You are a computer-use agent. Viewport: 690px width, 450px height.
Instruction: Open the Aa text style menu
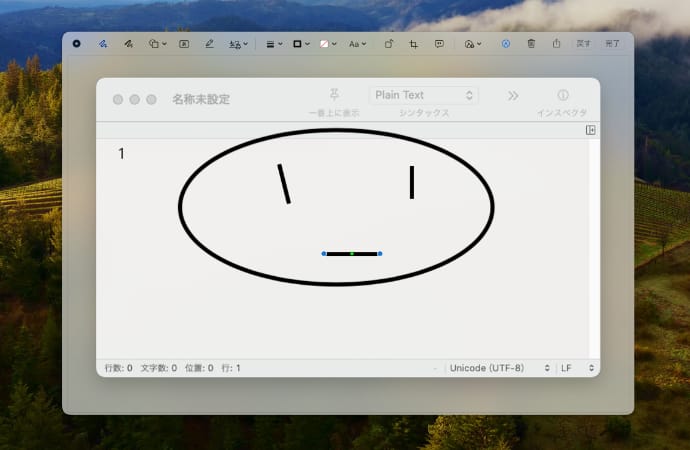coord(357,44)
